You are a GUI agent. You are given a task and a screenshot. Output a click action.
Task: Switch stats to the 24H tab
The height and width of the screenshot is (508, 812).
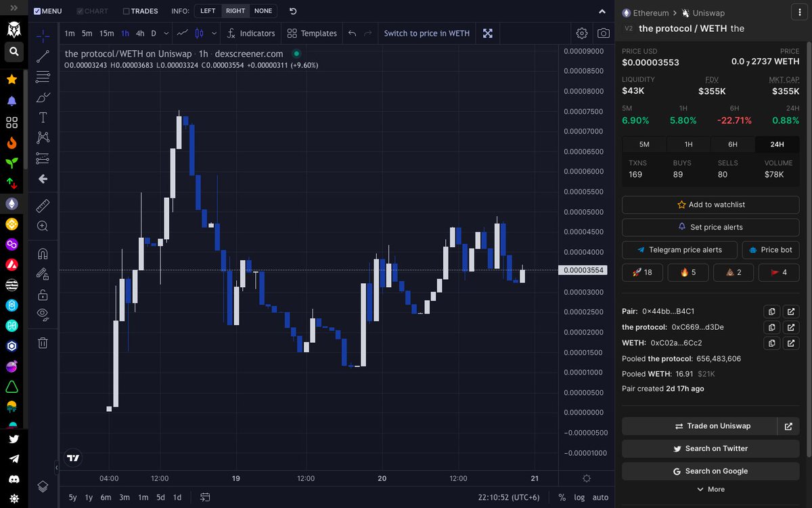coord(777,144)
